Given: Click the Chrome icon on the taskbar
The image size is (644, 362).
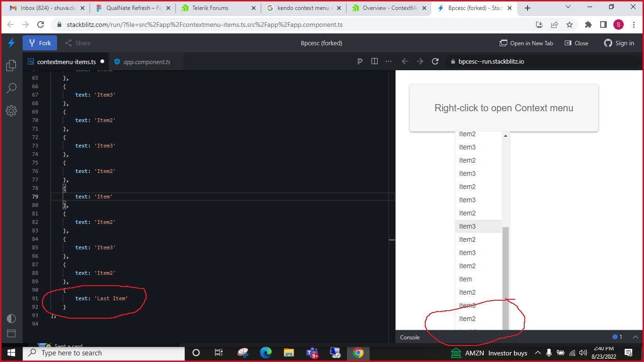Looking at the screenshot, I should point(358,353).
